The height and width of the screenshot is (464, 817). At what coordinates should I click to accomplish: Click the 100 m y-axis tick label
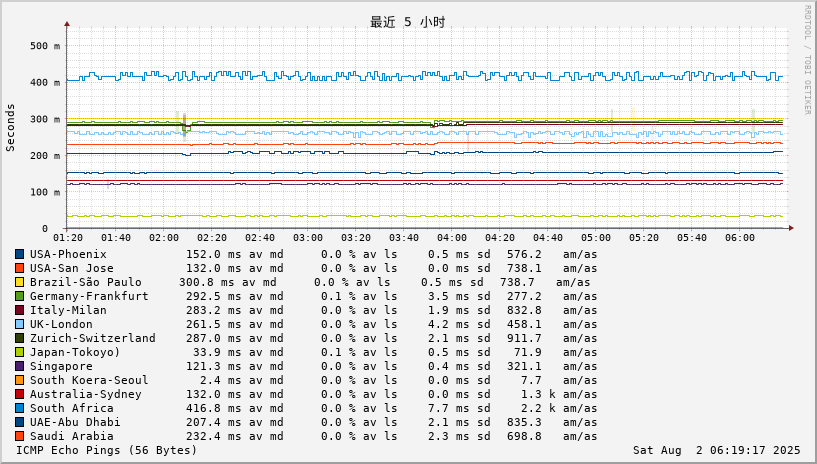45,192
